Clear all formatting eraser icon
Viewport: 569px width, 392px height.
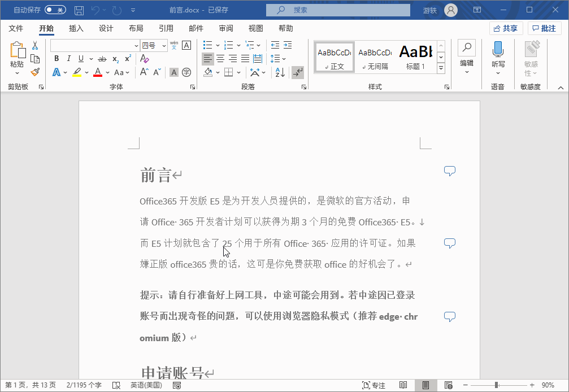click(145, 58)
